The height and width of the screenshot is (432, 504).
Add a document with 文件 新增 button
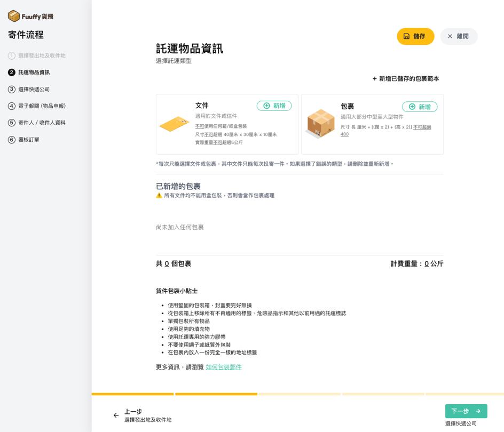tap(274, 106)
